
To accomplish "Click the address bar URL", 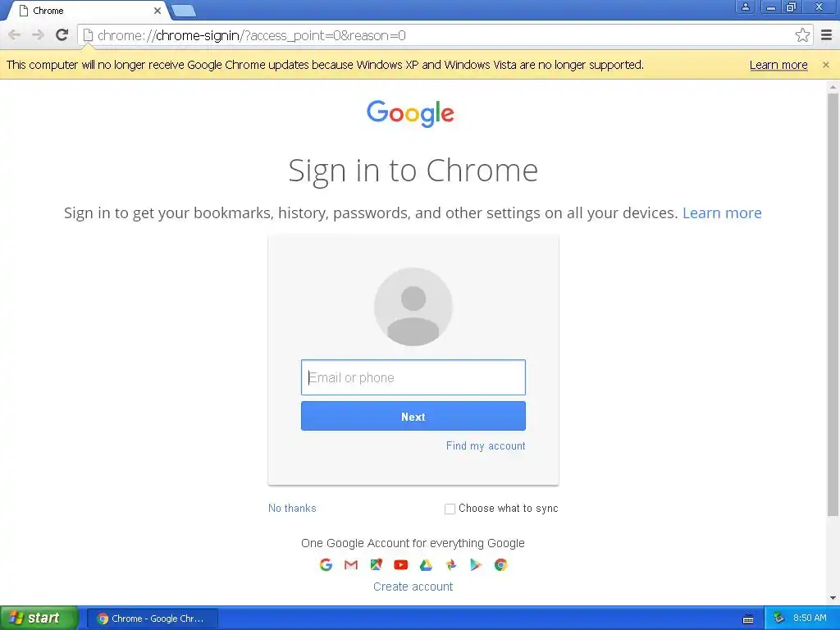I will coord(251,35).
